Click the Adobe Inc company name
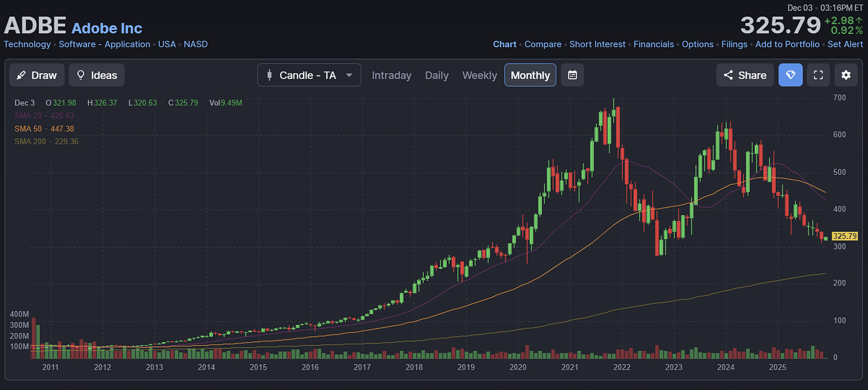 tap(107, 28)
